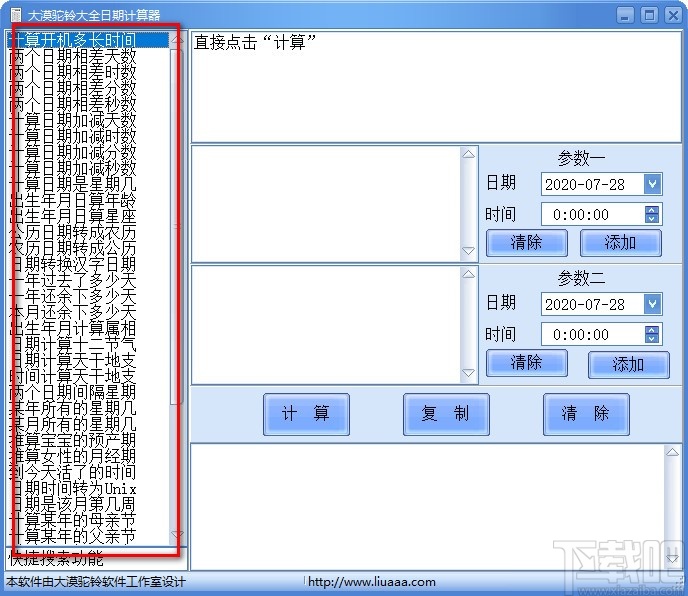Select list item 计算日期加减时数

[88, 136]
